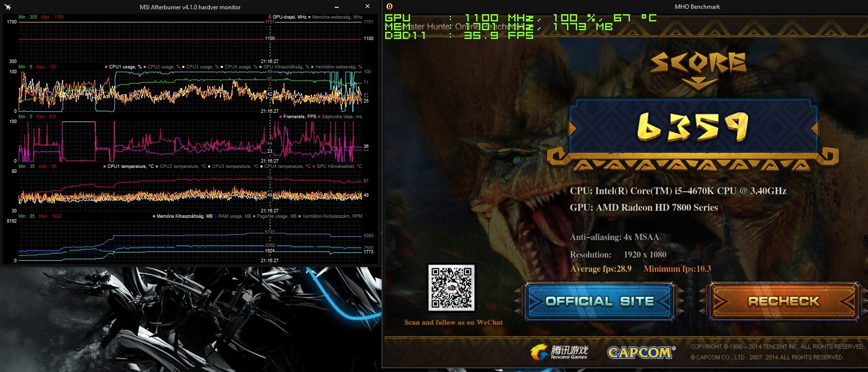Image resolution: width=868 pixels, height=372 pixels.
Task: Click the memory usage graph area
Action: 190,241
